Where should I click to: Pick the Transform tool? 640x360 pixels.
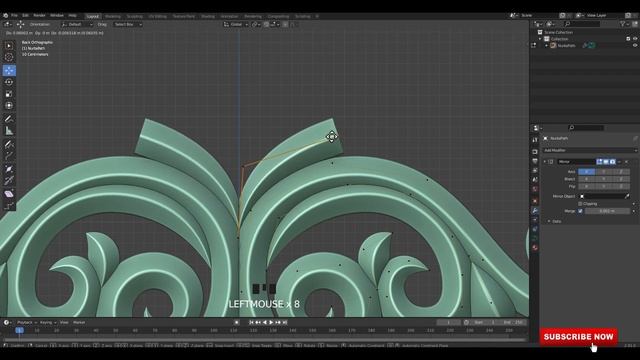pos(9,106)
